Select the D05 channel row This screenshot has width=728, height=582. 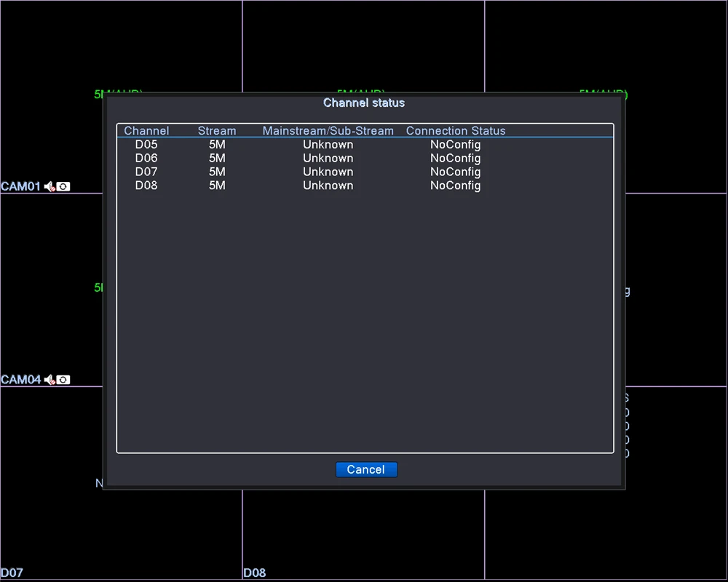pyautogui.click(x=365, y=144)
